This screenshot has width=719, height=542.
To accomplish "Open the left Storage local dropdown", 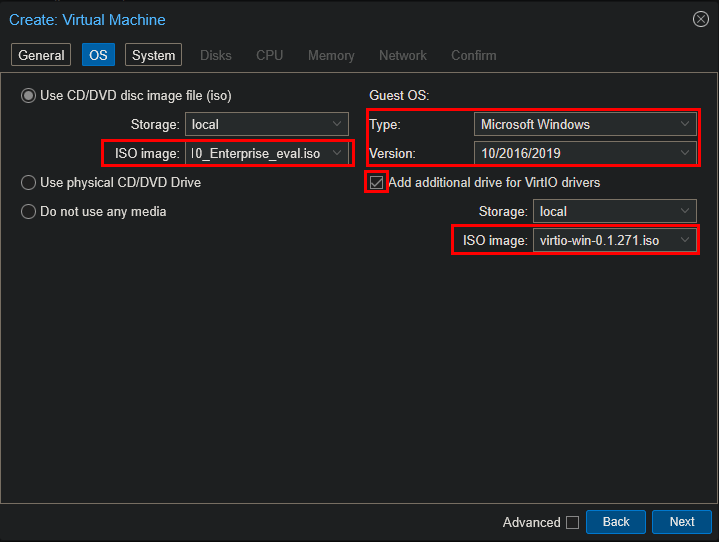I will tap(337, 125).
